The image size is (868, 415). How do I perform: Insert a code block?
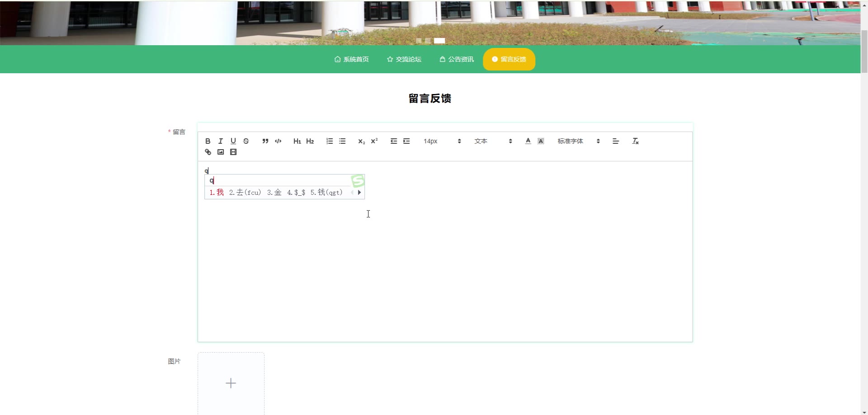pyautogui.click(x=278, y=141)
